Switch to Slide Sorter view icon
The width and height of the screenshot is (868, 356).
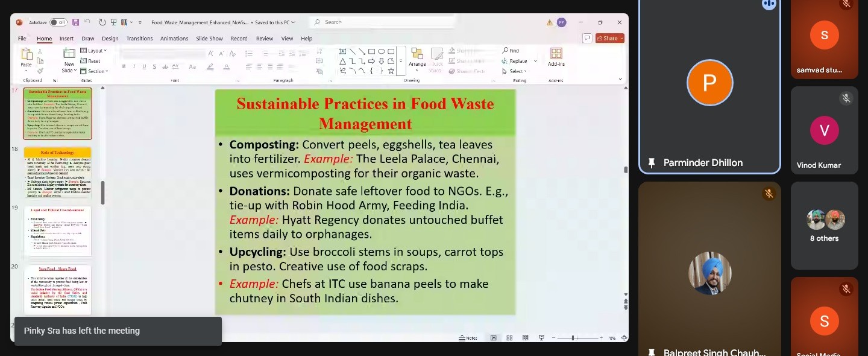[x=509, y=338]
